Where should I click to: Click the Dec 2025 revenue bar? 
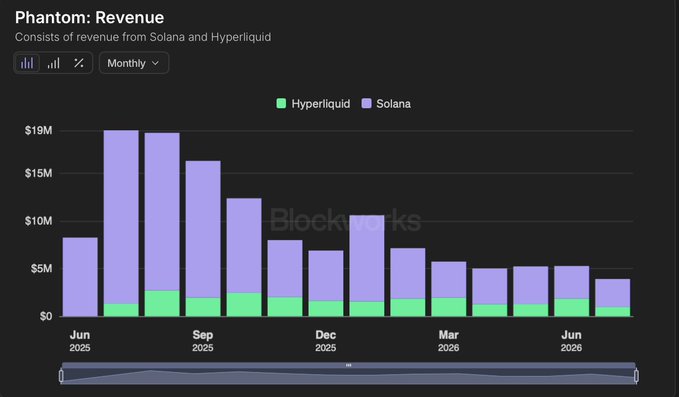click(326, 283)
